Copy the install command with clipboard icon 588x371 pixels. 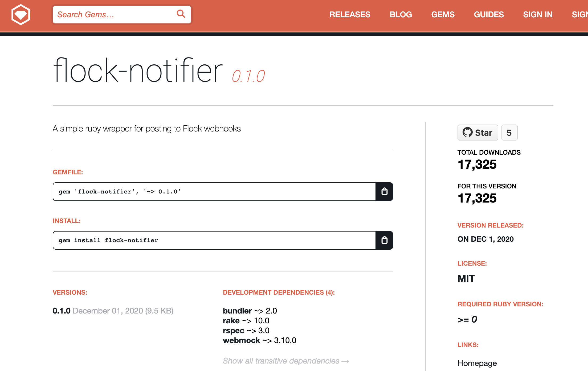pyautogui.click(x=384, y=240)
